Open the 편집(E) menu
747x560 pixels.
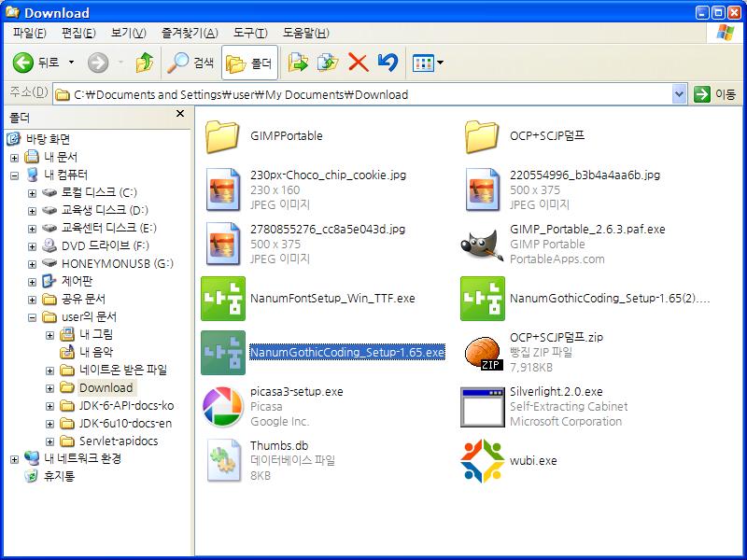(x=78, y=33)
